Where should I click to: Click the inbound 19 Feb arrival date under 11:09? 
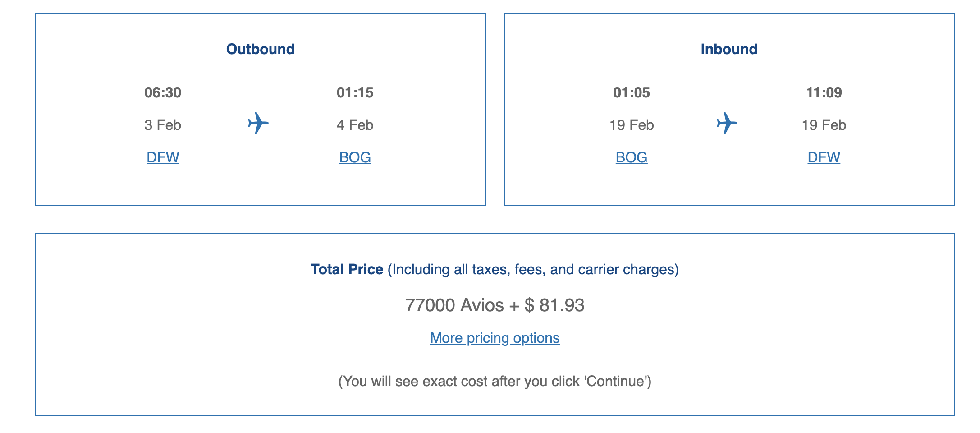[824, 125]
